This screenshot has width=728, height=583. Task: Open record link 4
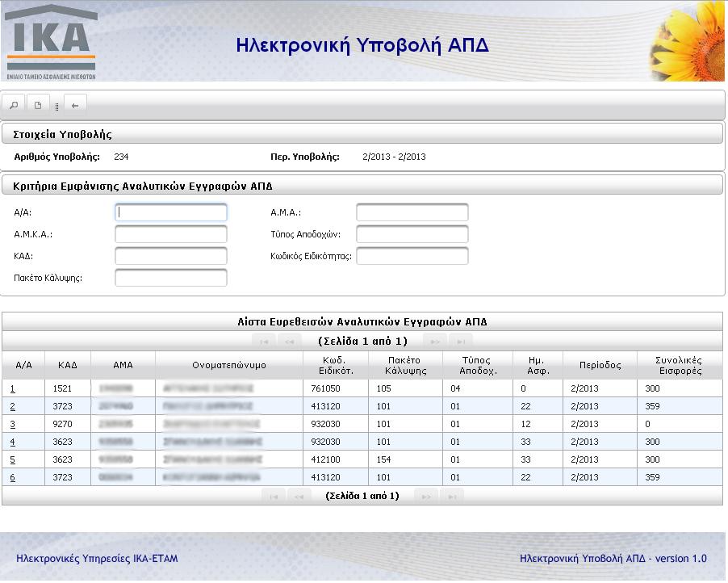point(13,442)
